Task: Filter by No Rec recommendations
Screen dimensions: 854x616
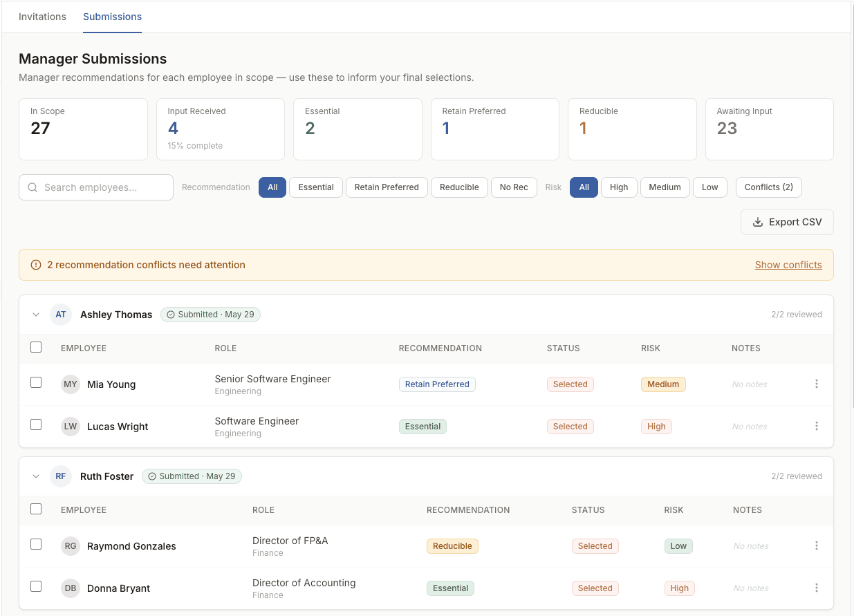Action: tap(514, 187)
